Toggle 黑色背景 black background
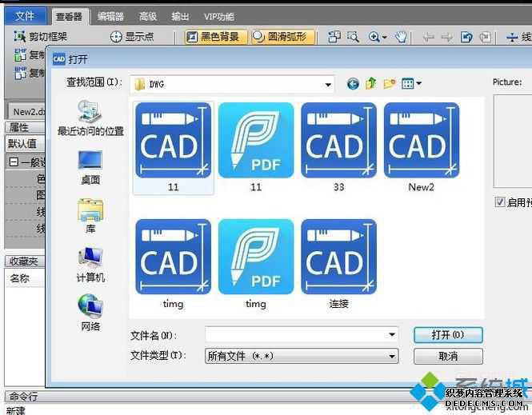This screenshot has width=532, height=415. tap(215, 36)
